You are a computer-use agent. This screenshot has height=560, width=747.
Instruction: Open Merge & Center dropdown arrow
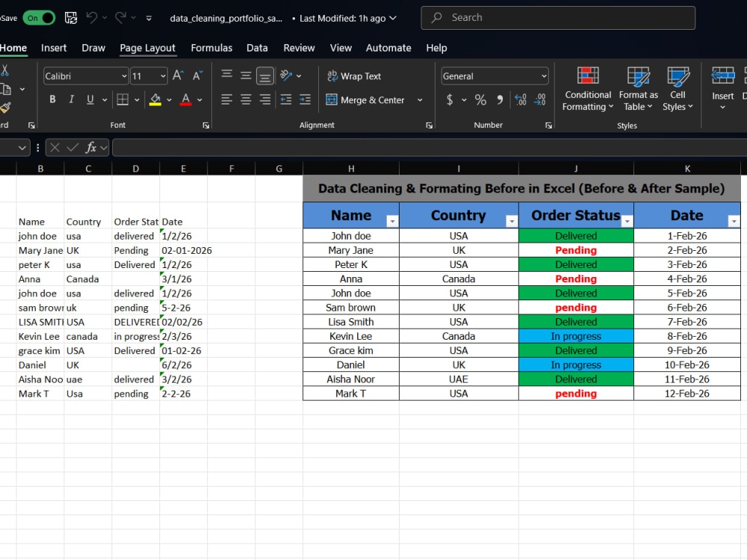tap(420, 100)
